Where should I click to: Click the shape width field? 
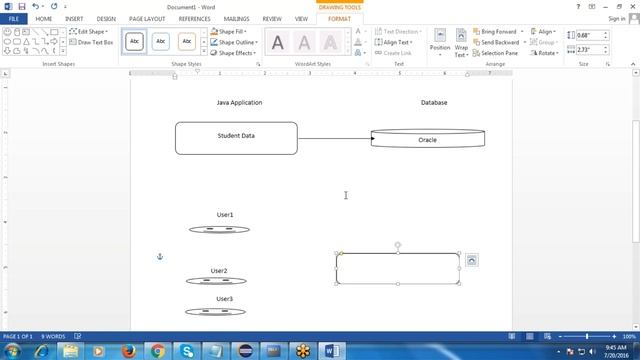pyautogui.click(x=589, y=49)
